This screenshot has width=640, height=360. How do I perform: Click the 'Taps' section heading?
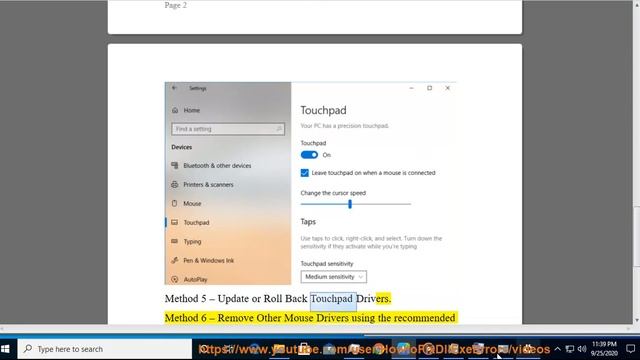[308, 222]
